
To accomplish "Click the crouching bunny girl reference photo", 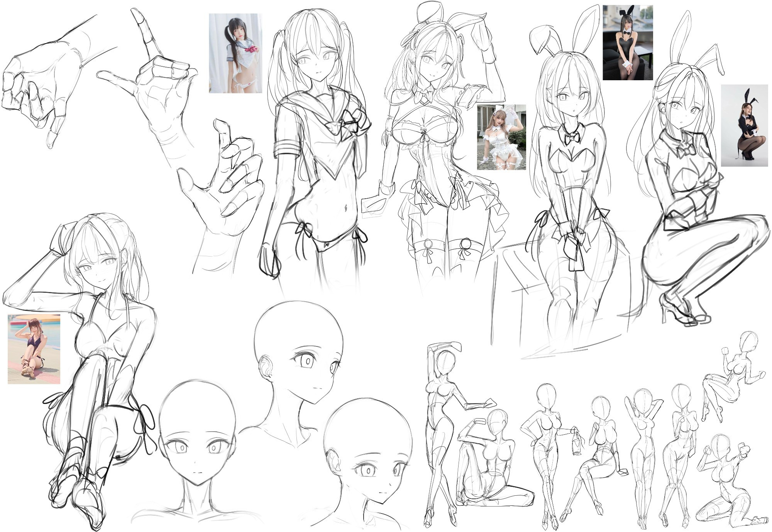I will coord(744,126).
